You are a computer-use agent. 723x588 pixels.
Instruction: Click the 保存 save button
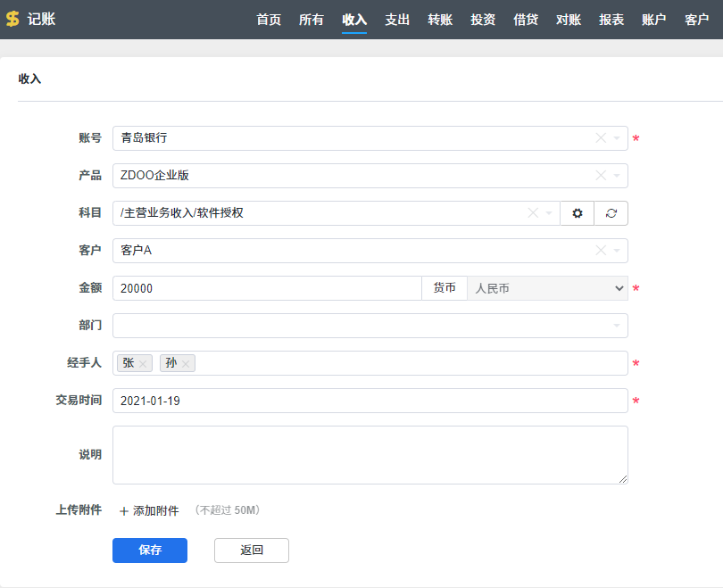(x=150, y=551)
